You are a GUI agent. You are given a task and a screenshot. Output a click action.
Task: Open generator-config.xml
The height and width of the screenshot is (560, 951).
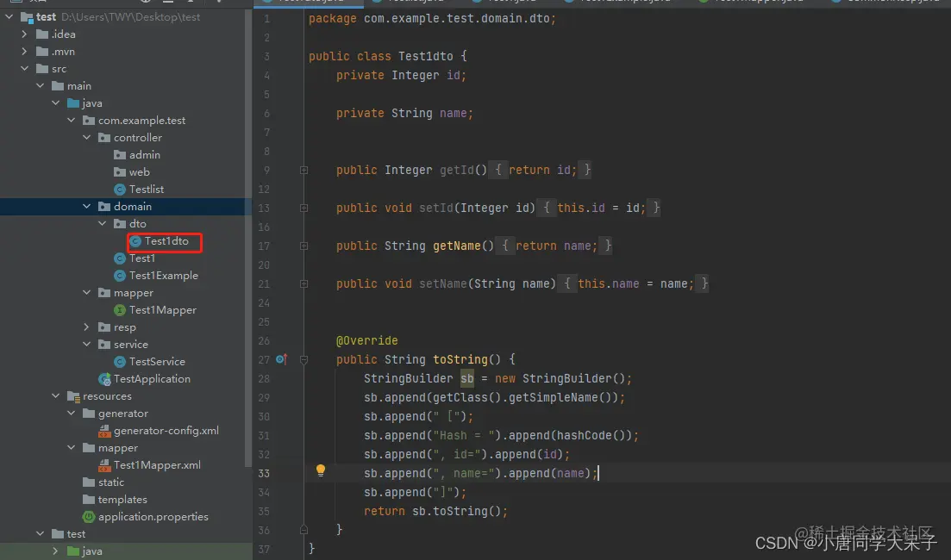coord(166,431)
